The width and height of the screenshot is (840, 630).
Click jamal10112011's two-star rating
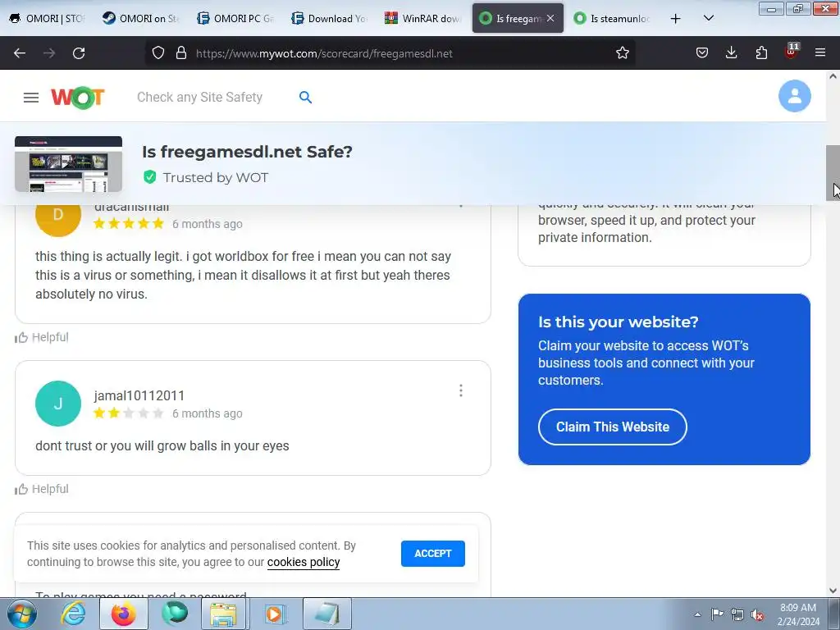point(128,413)
